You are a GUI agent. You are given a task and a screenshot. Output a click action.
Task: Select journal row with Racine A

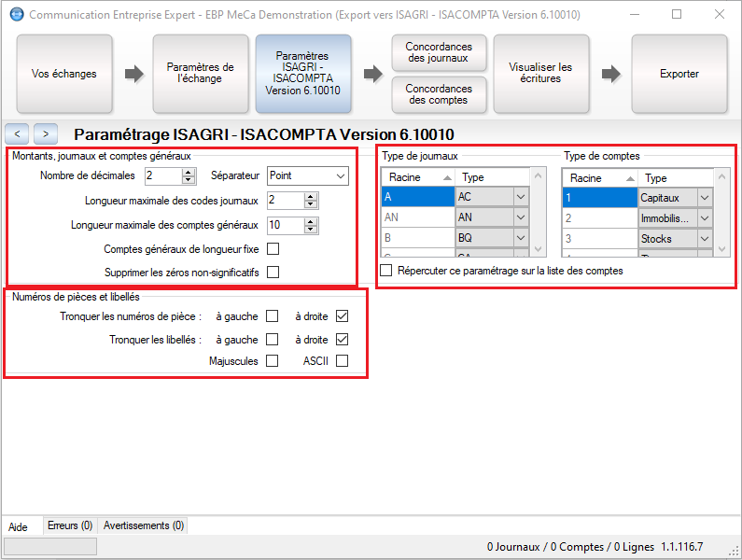coord(418,196)
